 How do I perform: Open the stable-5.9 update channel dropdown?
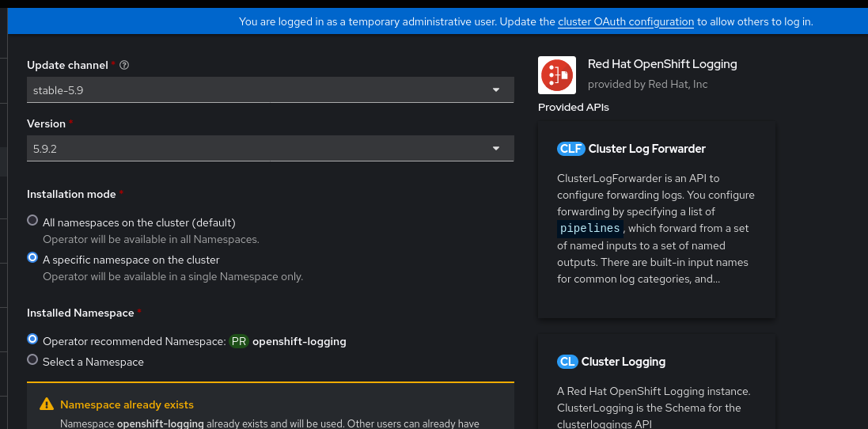coord(261,90)
